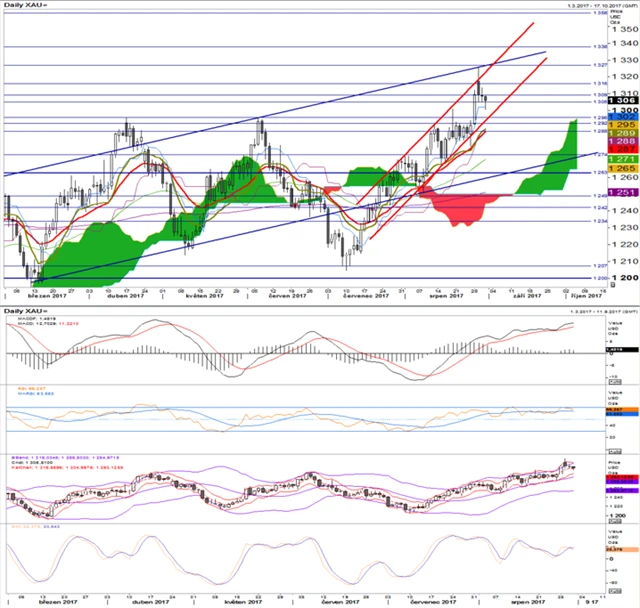Screen dimensions: 640x608
Task: Click the lower panel Daily XAU= title
Action: pyautogui.click(x=22, y=311)
